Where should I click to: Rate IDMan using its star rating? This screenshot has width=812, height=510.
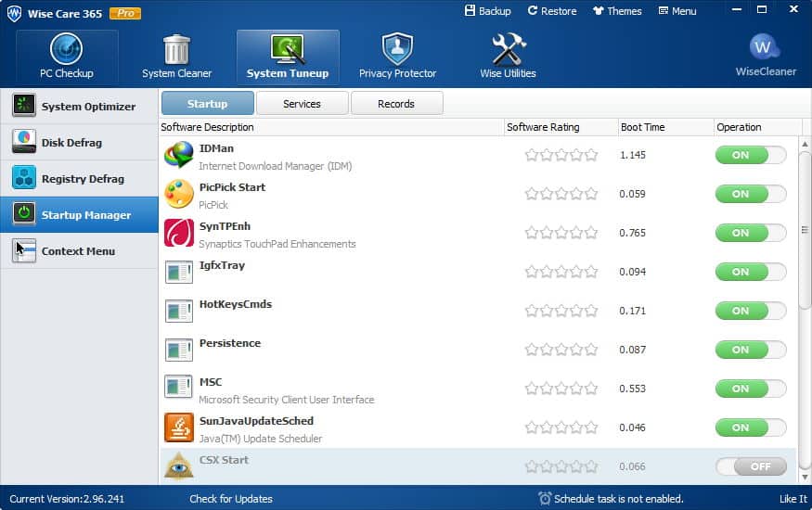click(x=561, y=155)
